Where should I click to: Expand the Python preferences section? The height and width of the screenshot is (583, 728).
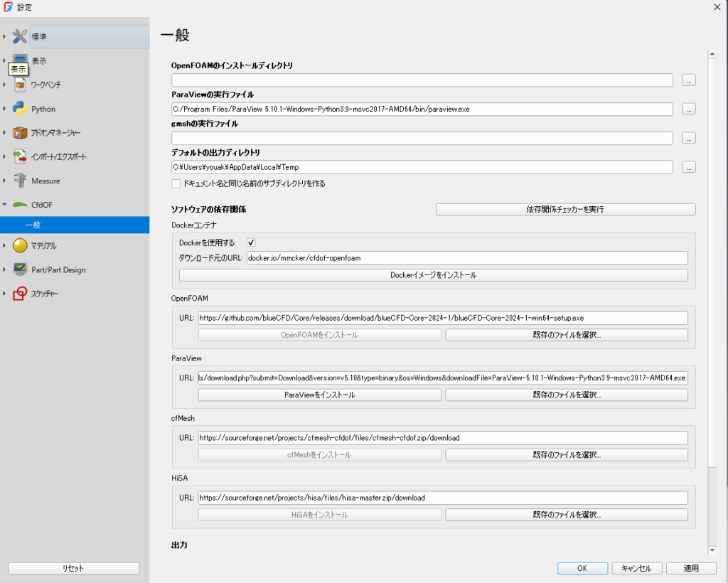6,109
